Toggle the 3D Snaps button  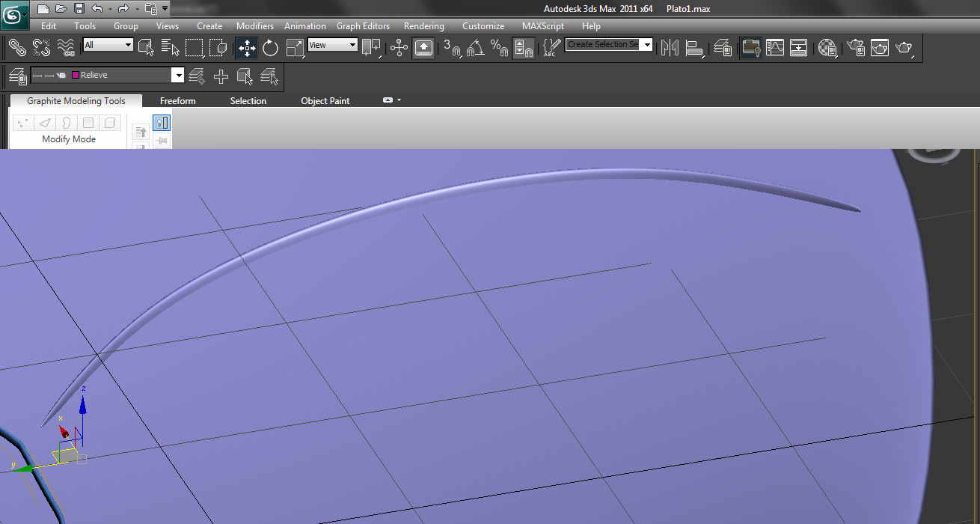click(x=452, y=48)
